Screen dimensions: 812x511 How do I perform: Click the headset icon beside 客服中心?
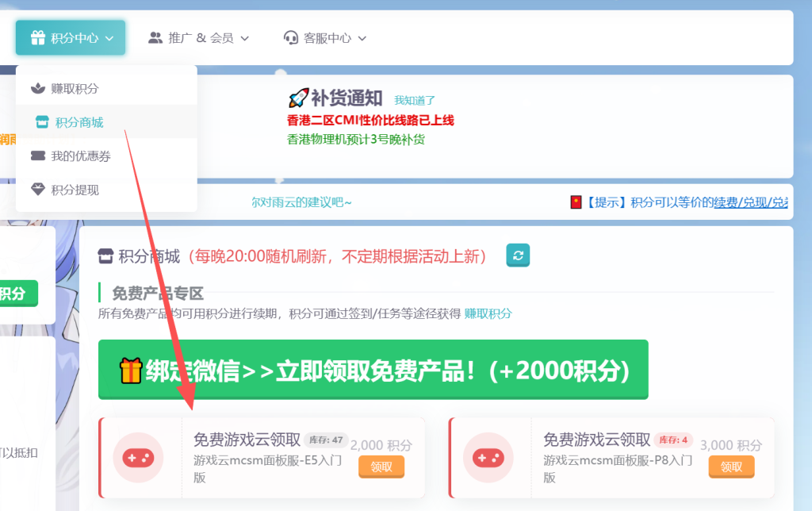point(291,37)
